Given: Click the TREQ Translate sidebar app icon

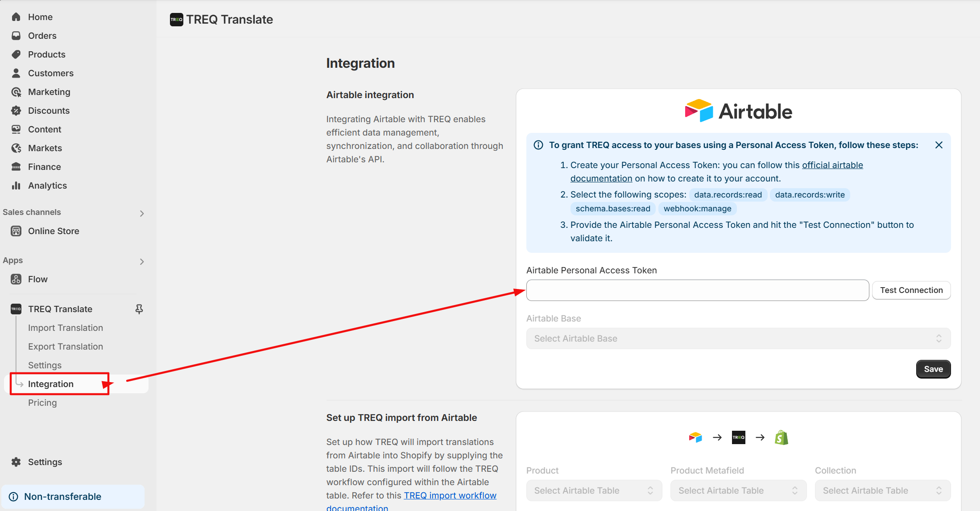Looking at the screenshot, I should (x=16, y=309).
